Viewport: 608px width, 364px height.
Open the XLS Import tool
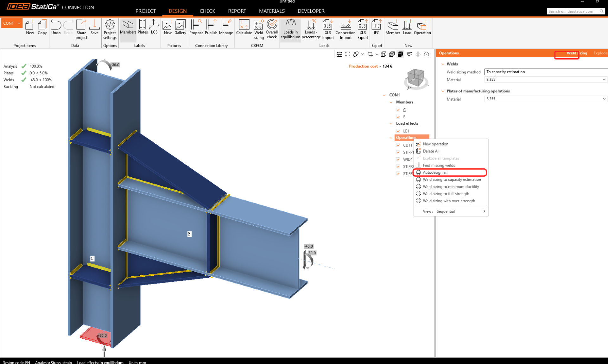click(x=328, y=29)
